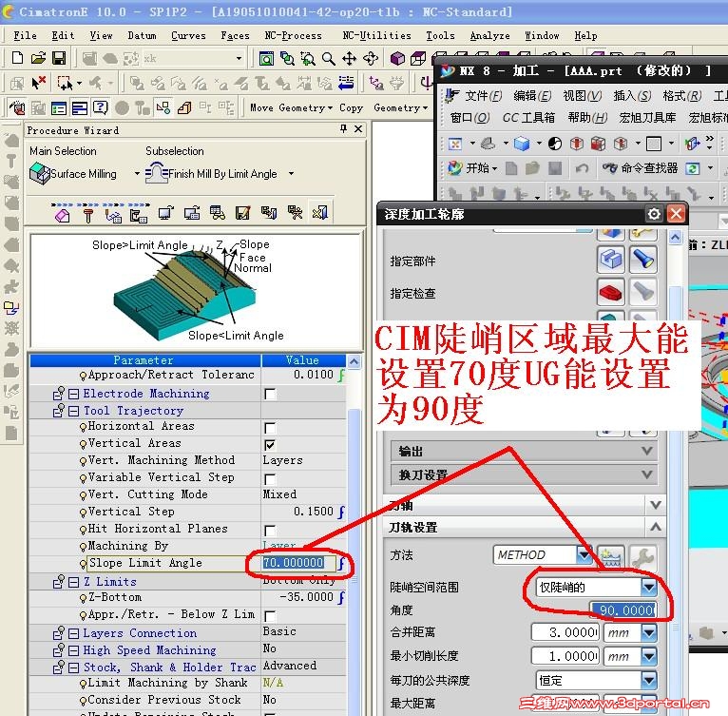Toggle Appr./Retr. Below Z Lim checkbox

270,615
